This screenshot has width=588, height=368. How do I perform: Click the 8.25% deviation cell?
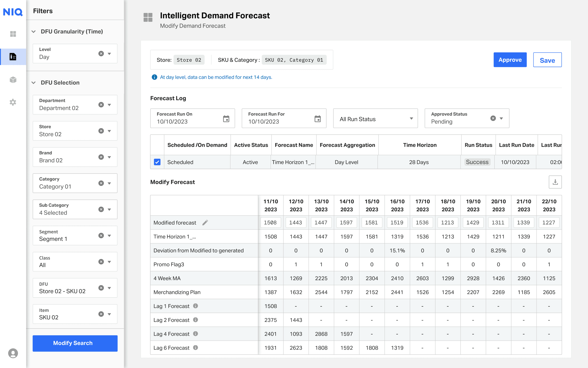[498, 251]
